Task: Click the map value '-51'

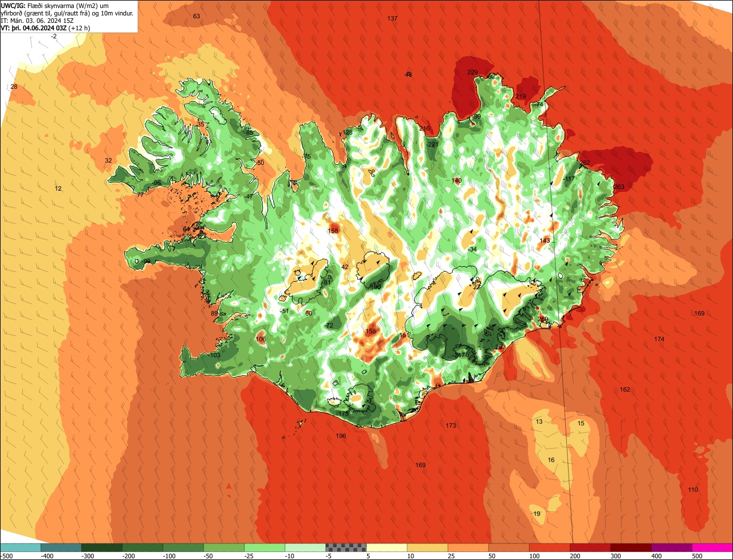Action: (285, 311)
